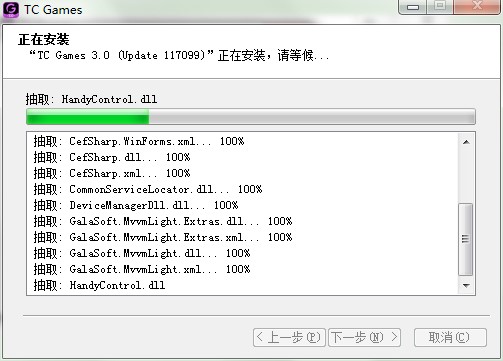Image resolution: width=503 pixels, height=361 pixels.
Task: Click the log list scrollbar thumb
Action: click(x=466, y=239)
